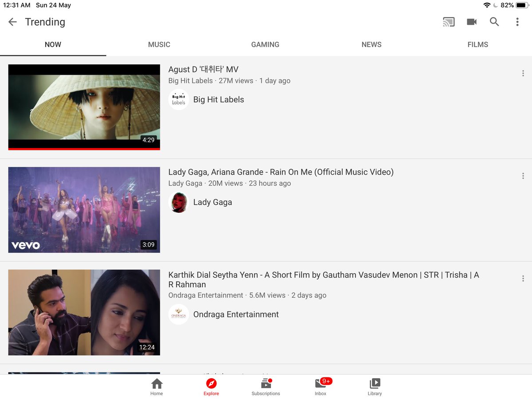Go back using the back arrow
This screenshot has width=532, height=399.
pos(12,22)
